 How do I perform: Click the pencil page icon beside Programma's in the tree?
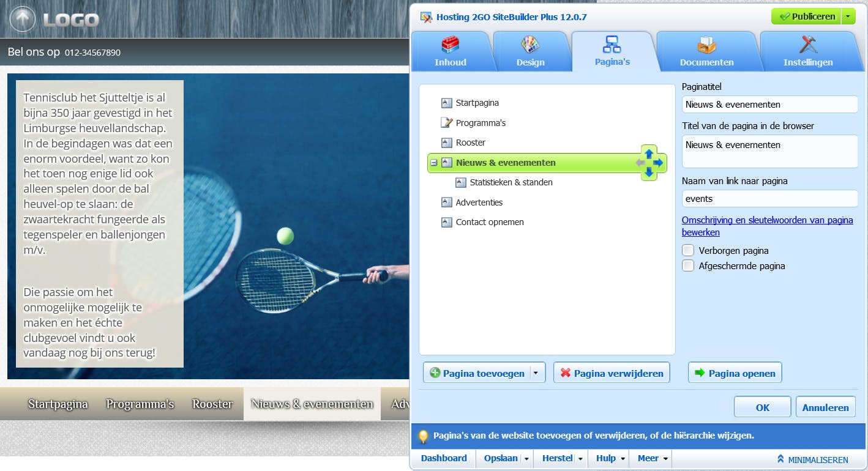447,122
